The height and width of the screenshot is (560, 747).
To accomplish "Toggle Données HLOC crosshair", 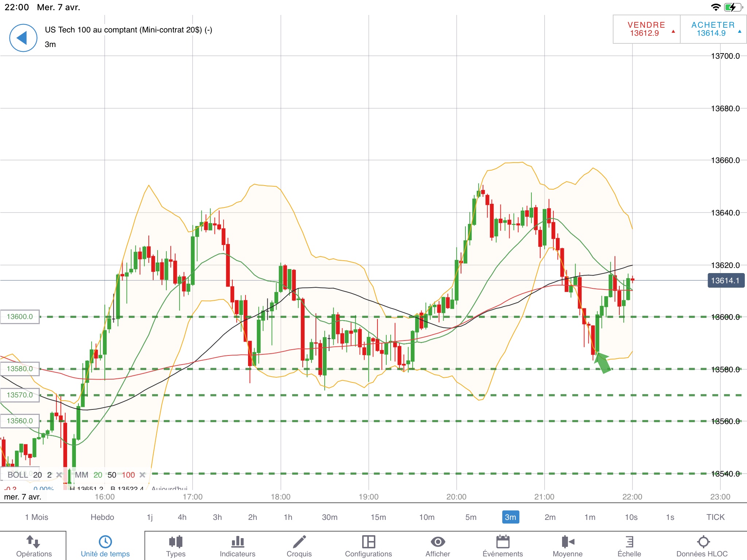I will pos(703,542).
